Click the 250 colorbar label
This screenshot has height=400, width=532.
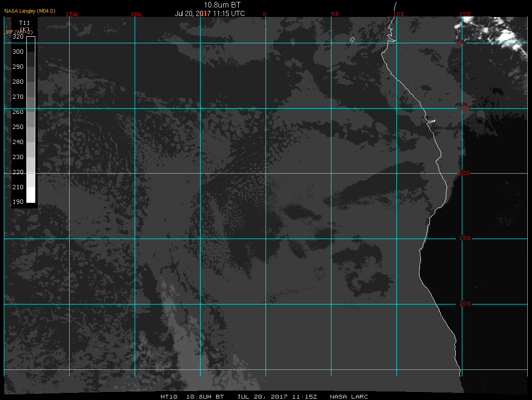(18, 127)
